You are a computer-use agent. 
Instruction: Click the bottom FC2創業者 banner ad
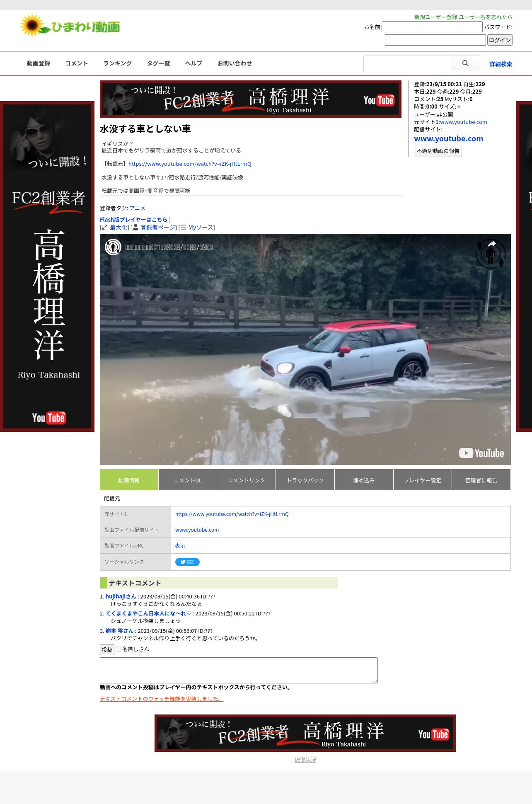pos(305,733)
